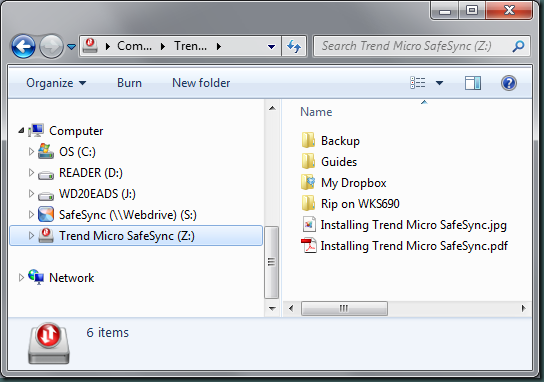Click SafeSync drive icon in details pane
This screenshot has width=544, height=382.
(49, 343)
